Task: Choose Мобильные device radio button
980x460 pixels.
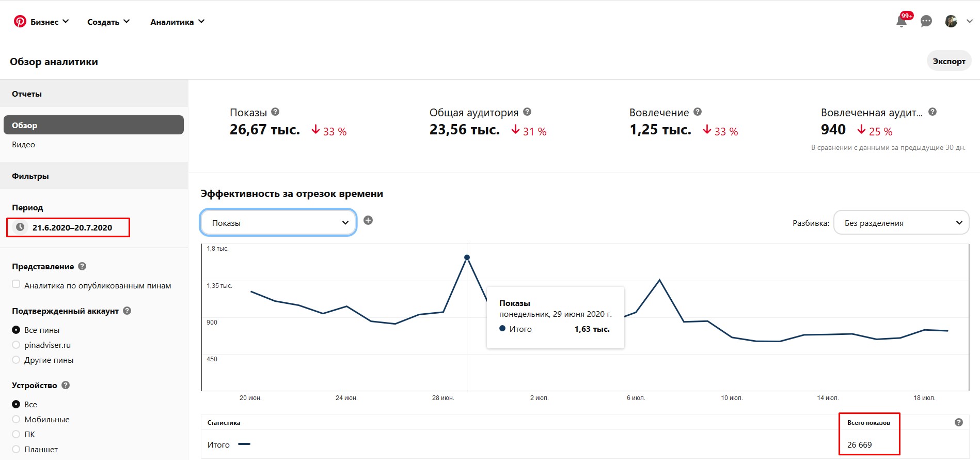Action: [16, 419]
